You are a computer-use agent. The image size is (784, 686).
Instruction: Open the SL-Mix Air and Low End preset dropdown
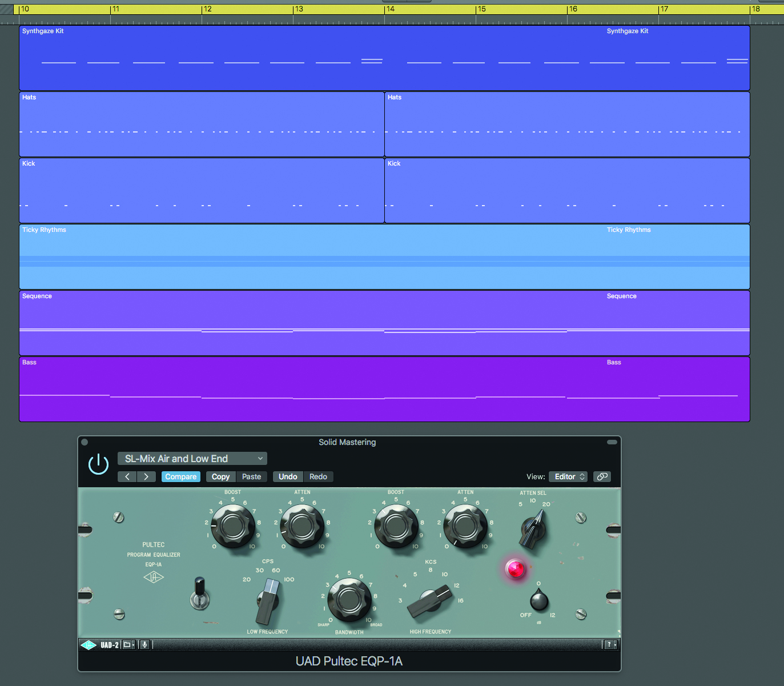point(192,459)
